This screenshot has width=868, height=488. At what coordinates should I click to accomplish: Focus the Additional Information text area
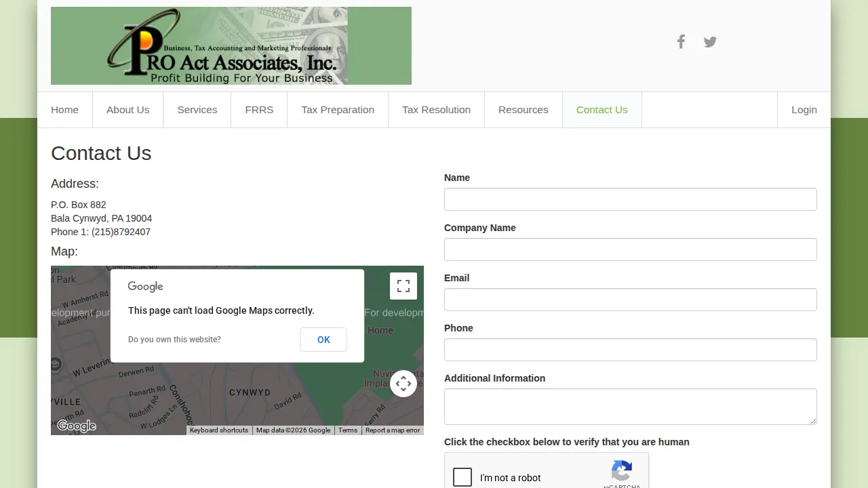point(631,407)
